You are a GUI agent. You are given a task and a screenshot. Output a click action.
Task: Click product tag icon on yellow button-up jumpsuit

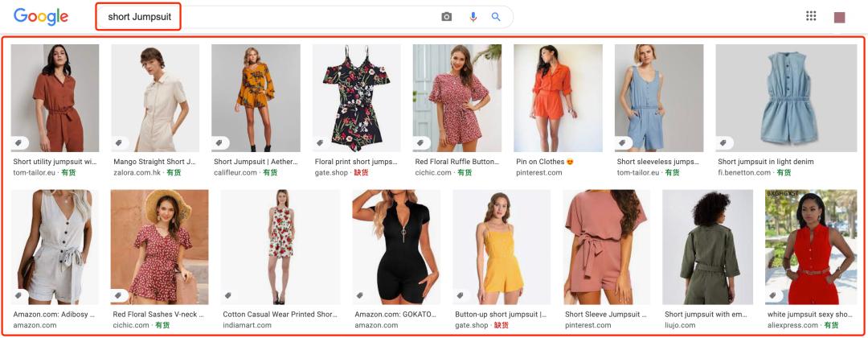(x=460, y=295)
